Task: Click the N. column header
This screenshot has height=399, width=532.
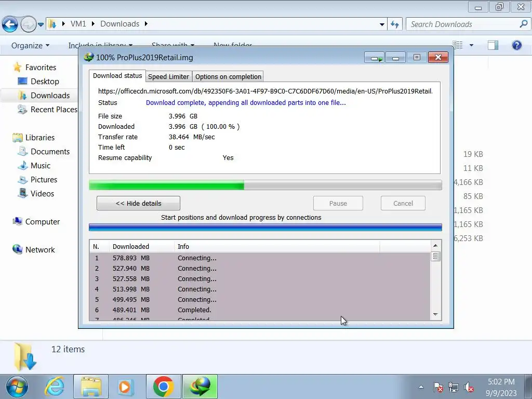Action: click(99, 247)
